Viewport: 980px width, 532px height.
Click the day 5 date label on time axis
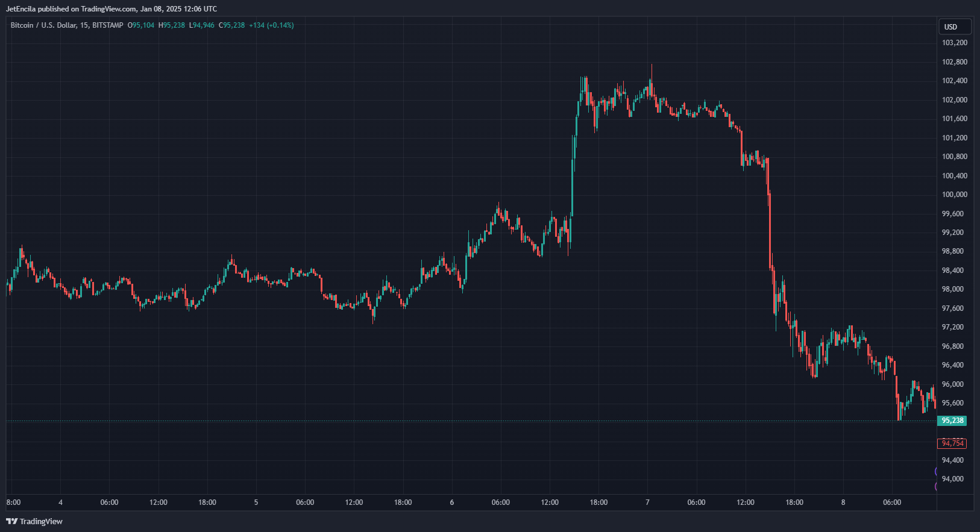pyautogui.click(x=256, y=502)
